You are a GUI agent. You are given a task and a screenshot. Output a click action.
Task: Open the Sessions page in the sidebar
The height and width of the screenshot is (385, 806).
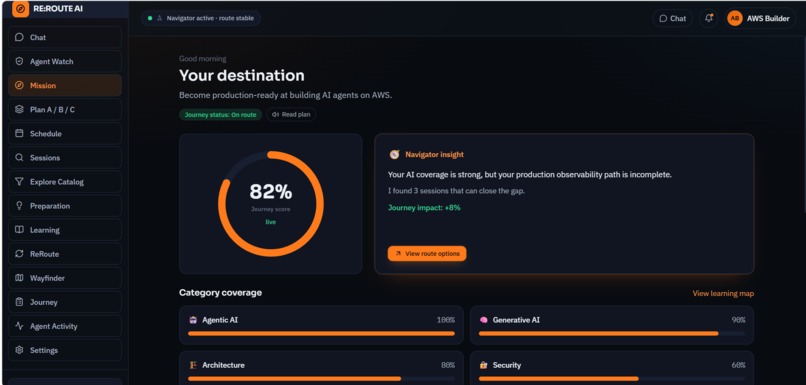point(65,158)
